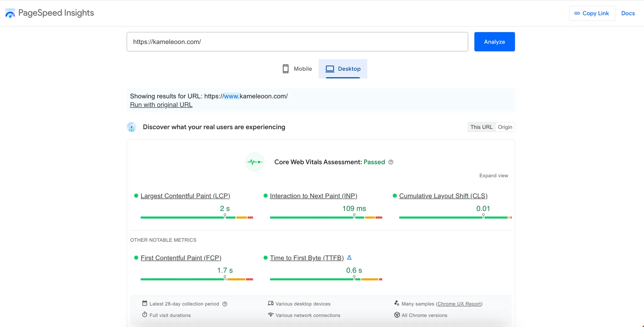Switch to the Origin data view
Image resolution: width=644 pixels, height=327 pixels.
coord(505,127)
